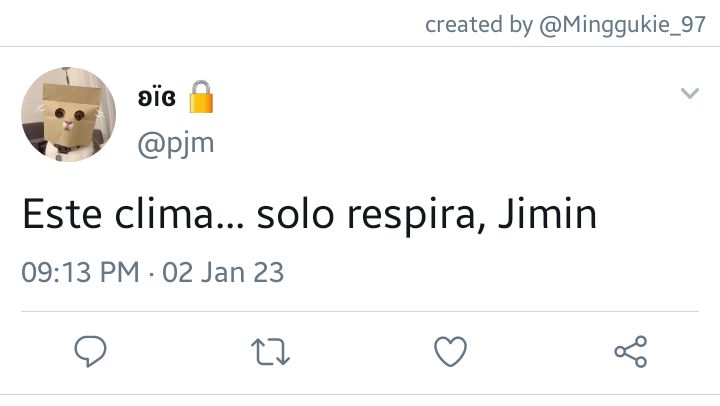Share the tweet via the share icon

tap(631, 352)
